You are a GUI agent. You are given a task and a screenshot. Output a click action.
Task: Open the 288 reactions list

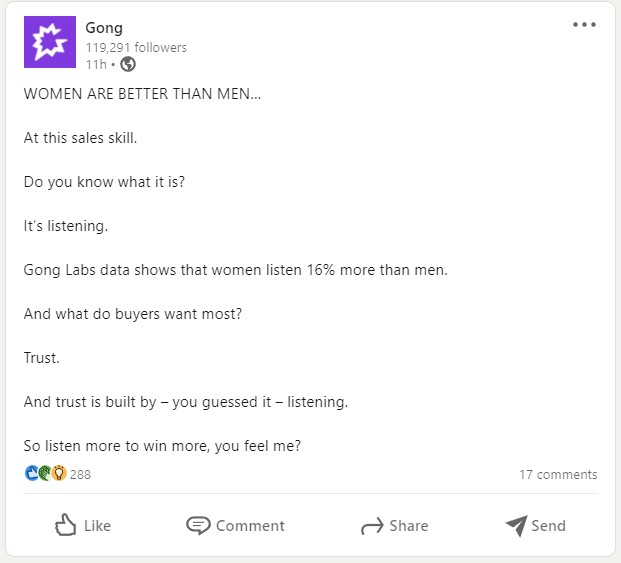click(80, 474)
